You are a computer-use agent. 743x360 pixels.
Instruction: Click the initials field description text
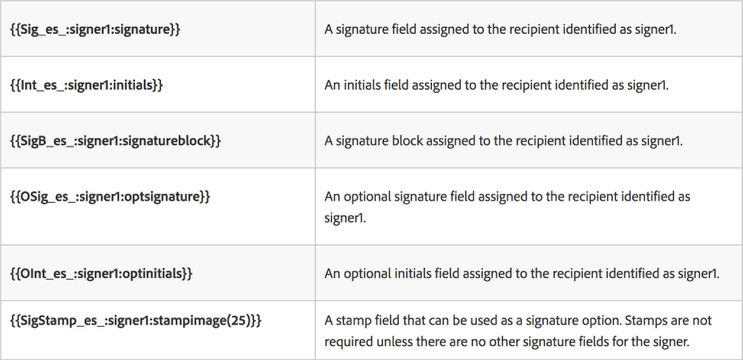[x=496, y=85]
